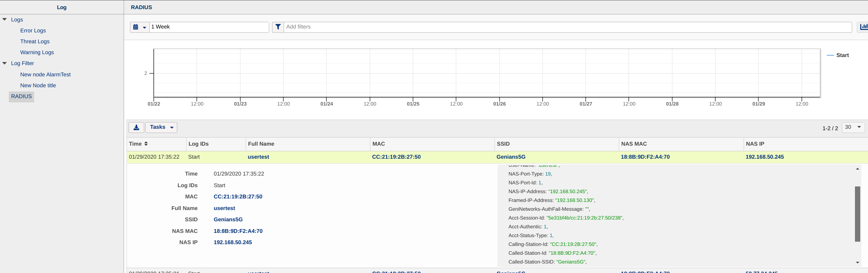
Task: Click the Add filters input field
Action: tap(567, 27)
